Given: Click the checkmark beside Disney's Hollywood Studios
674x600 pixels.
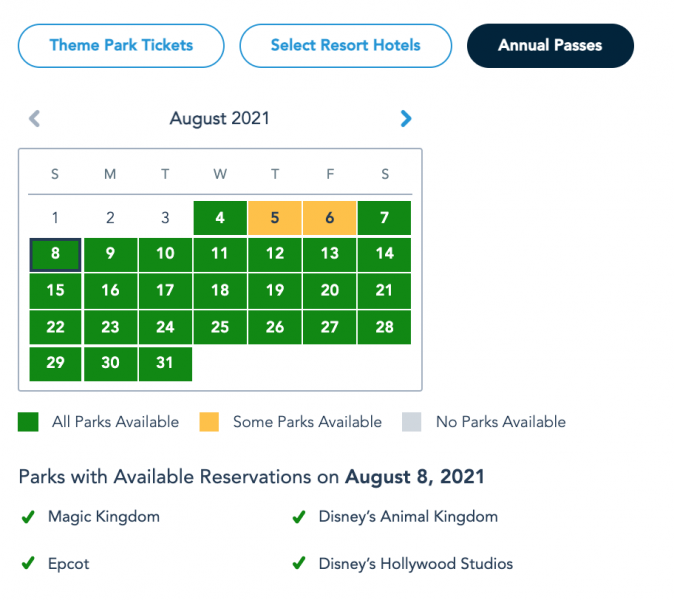Looking at the screenshot, I should coord(298,564).
